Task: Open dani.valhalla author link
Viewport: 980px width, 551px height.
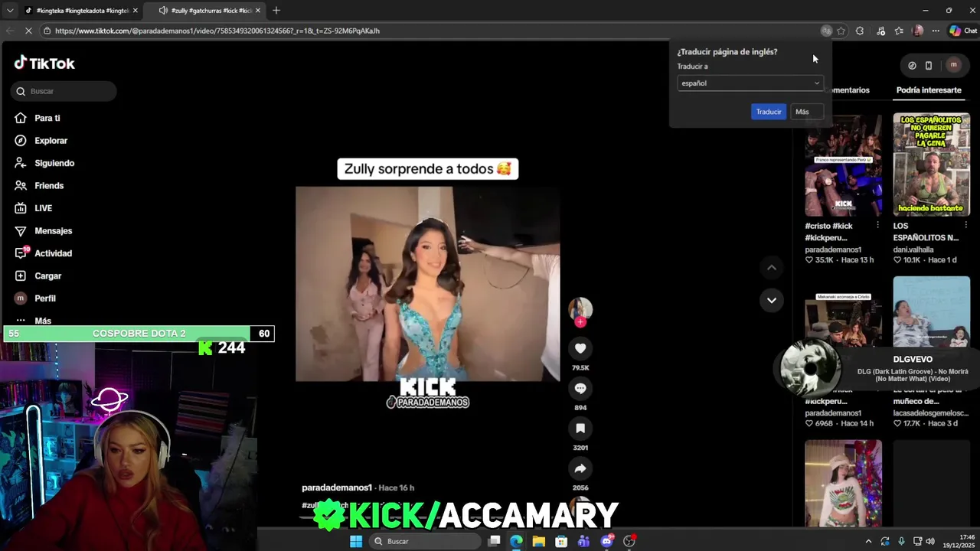Action: coord(913,249)
